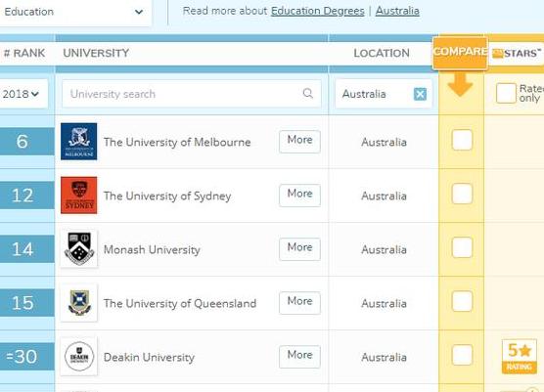Open The University of Melbourne name link

point(177,142)
